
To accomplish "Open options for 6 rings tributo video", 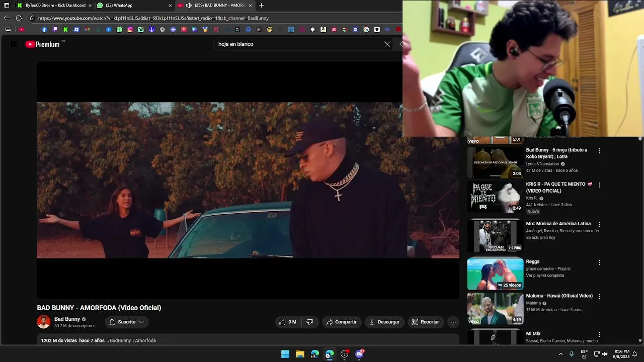I will [x=599, y=151].
